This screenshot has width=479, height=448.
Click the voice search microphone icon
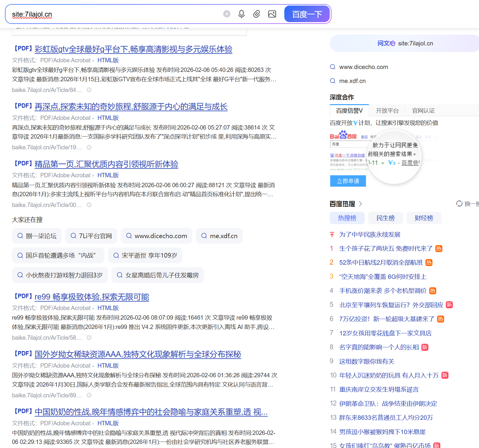pos(242,14)
